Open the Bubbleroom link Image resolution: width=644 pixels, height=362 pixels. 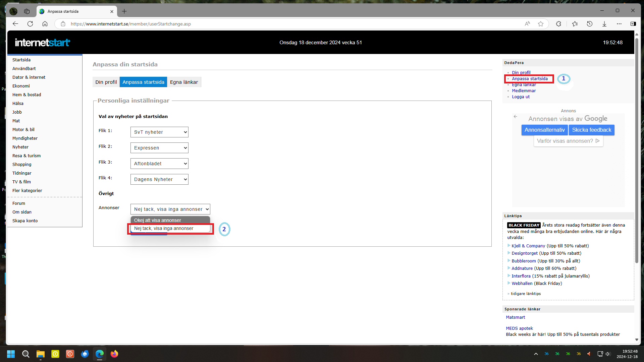[x=524, y=261]
